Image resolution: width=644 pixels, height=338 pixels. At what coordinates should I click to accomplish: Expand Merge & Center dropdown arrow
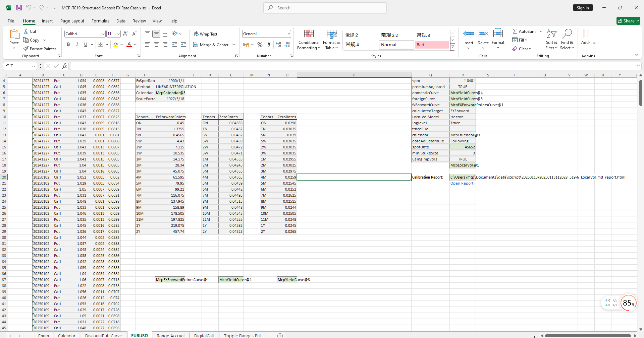[233, 45]
